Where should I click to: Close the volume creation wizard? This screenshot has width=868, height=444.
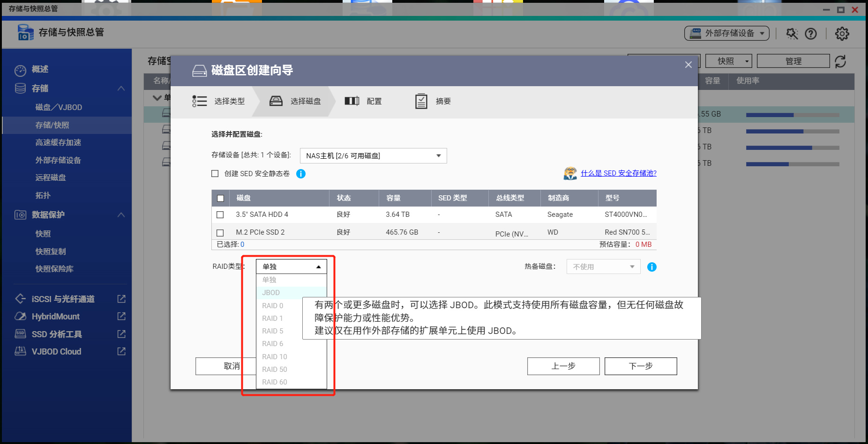click(x=688, y=65)
